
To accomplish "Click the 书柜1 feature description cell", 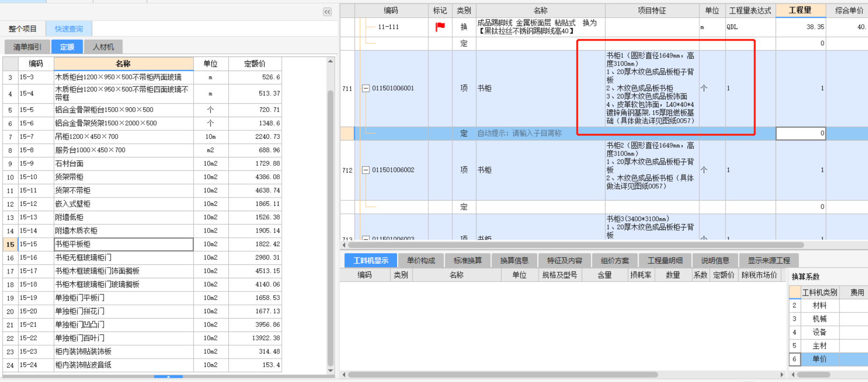I will tap(652, 88).
